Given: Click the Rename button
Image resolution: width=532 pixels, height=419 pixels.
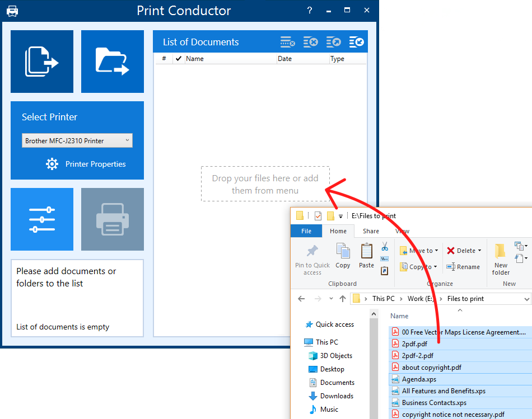Looking at the screenshot, I should coord(463,267).
